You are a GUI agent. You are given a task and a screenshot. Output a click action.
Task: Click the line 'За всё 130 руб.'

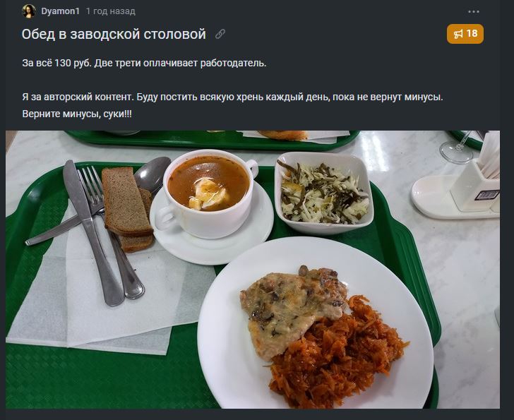(x=56, y=63)
